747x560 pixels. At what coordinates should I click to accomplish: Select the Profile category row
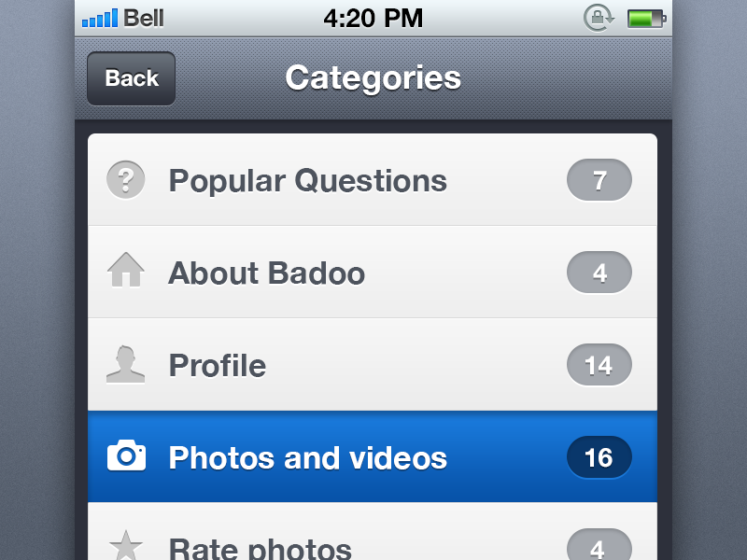tap(218, 365)
